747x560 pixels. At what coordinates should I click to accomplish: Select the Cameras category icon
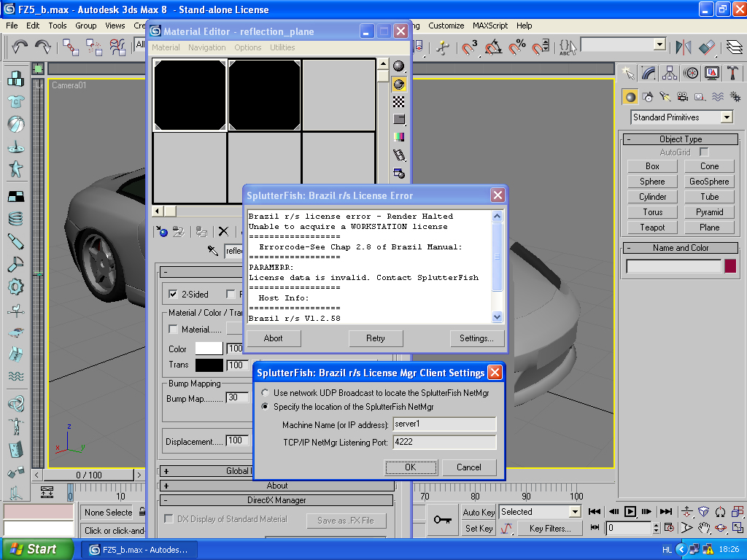682,96
